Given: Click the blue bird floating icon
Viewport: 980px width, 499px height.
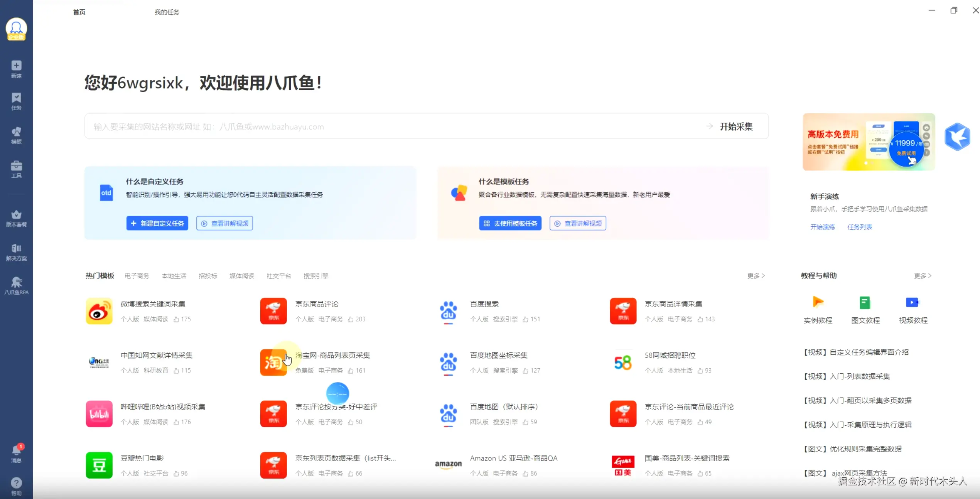Looking at the screenshot, I should (957, 137).
